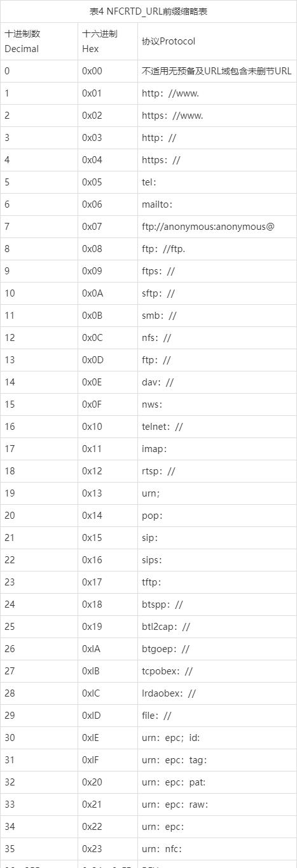Screen dimensions: 297x868
Task: Select the mailto: protocol cell
Action: coord(217,204)
